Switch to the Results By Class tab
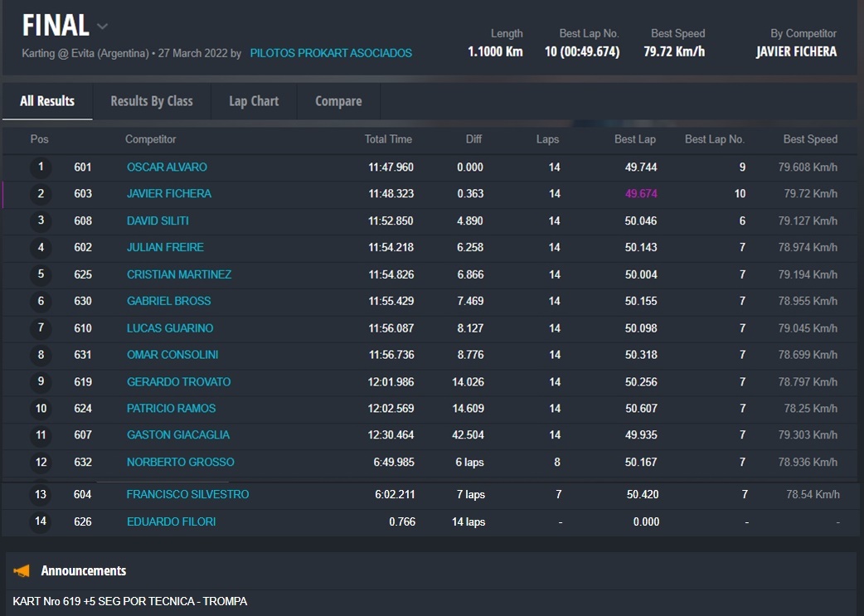 pyautogui.click(x=152, y=101)
